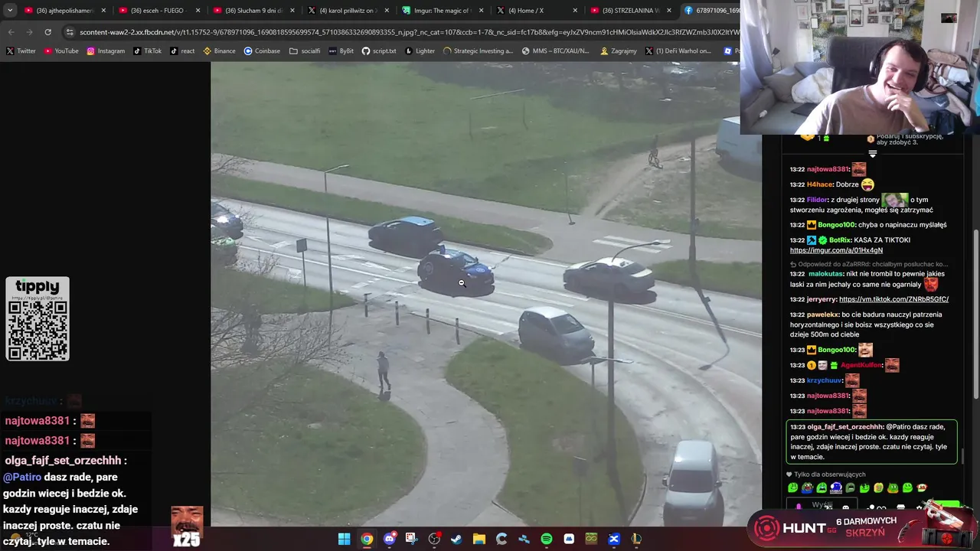The height and width of the screenshot is (551, 980).
Task: Open the YouTube bookmark
Action: [x=61, y=51]
